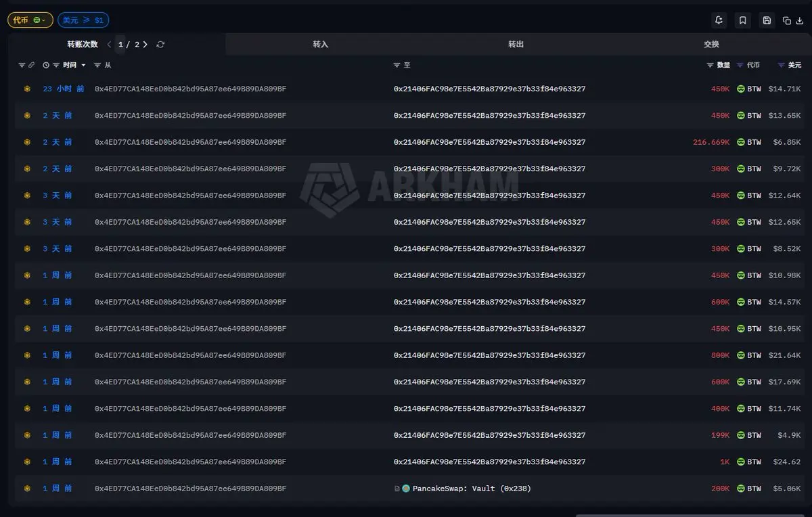Switch to the 交换 tab
This screenshot has height=517, width=812.
coord(711,44)
